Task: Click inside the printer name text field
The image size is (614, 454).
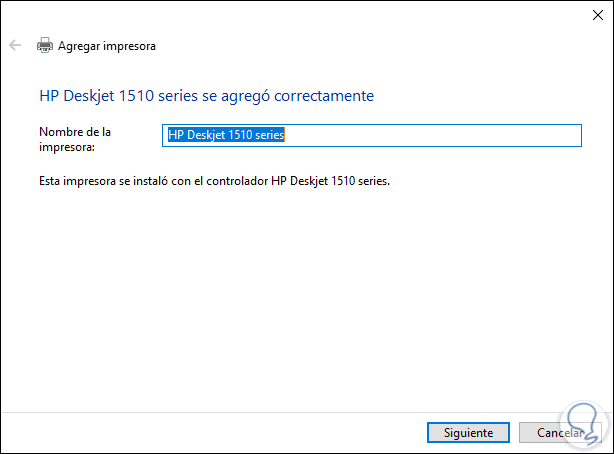Action: click(x=370, y=135)
